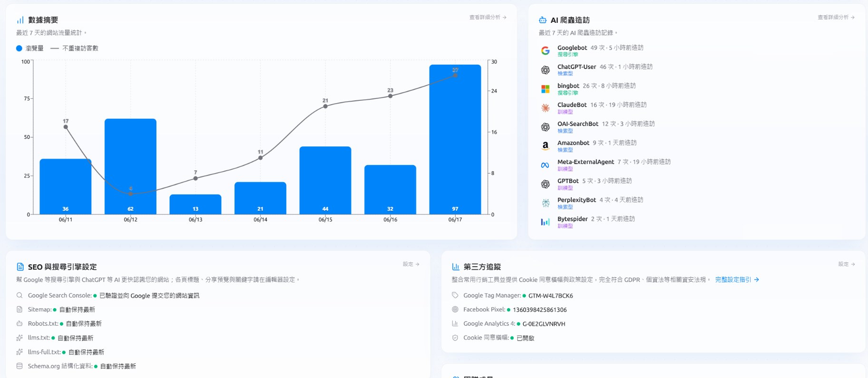Toggle the 不重複訪客數 legend series
Screen dimensions: 868x378
point(74,48)
